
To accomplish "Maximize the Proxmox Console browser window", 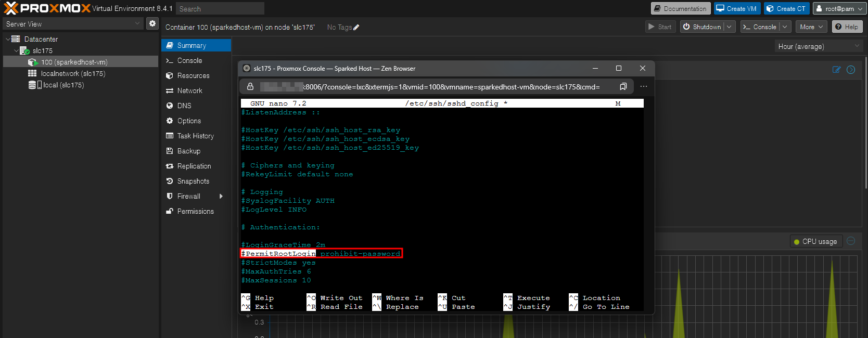I will (619, 68).
